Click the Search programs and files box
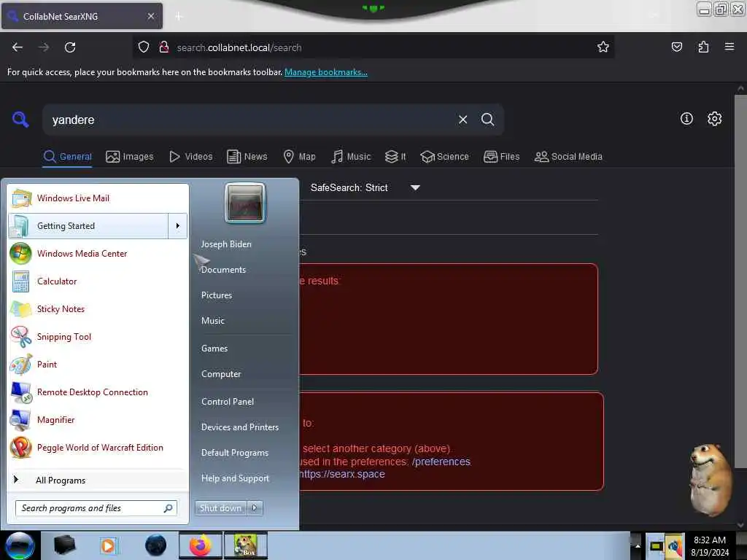The width and height of the screenshot is (747, 560). (x=96, y=508)
